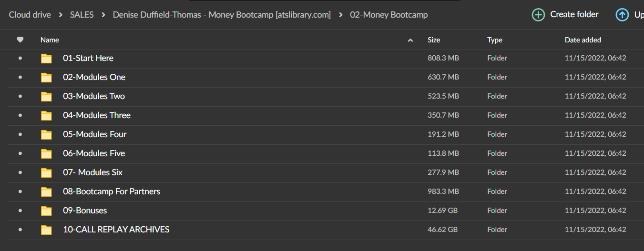644x251 pixels.
Task: Sort list by Date added column header
Action: pos(583,40)
